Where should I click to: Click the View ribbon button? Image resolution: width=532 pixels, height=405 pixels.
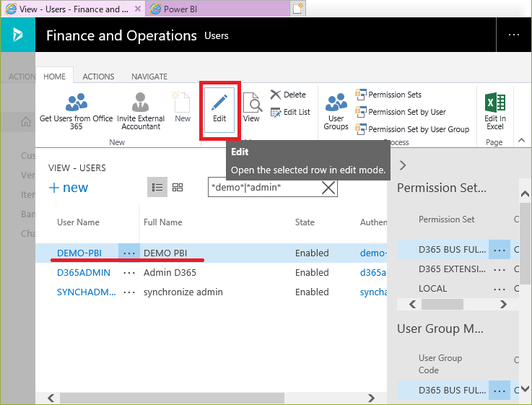point(251,108)
